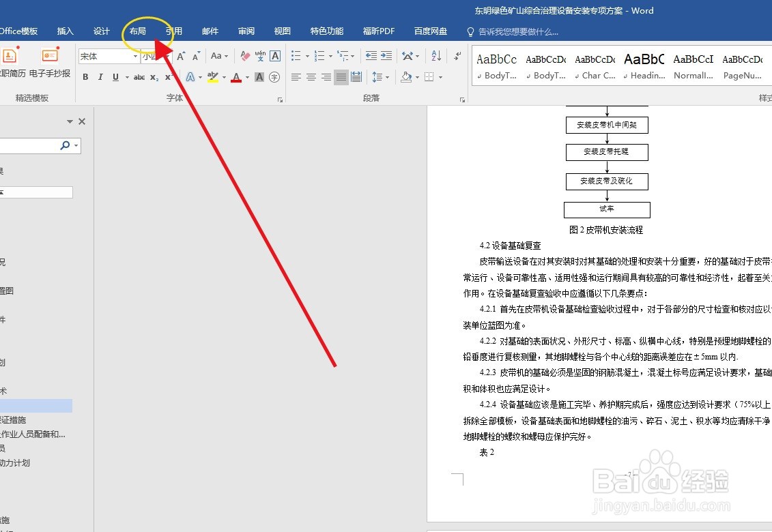The height and width of the screenshot is (532, 772).
Task: Click the Increase Font Size icon
Action: point(180,55)
